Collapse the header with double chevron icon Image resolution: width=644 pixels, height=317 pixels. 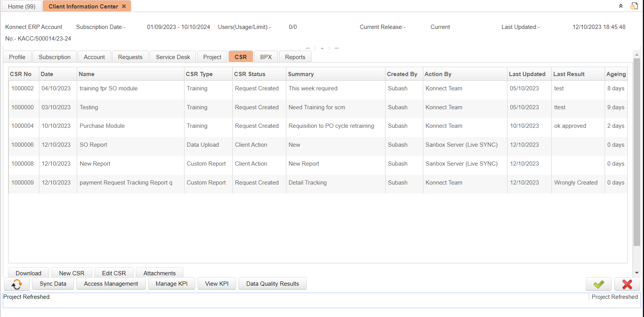[621, 6]
